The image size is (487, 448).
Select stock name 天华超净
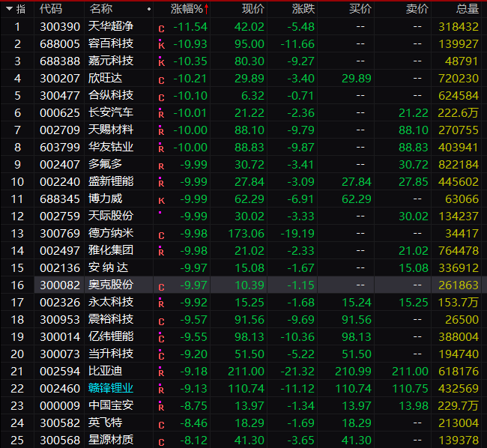pyautogui.click(x=111, y=26)
